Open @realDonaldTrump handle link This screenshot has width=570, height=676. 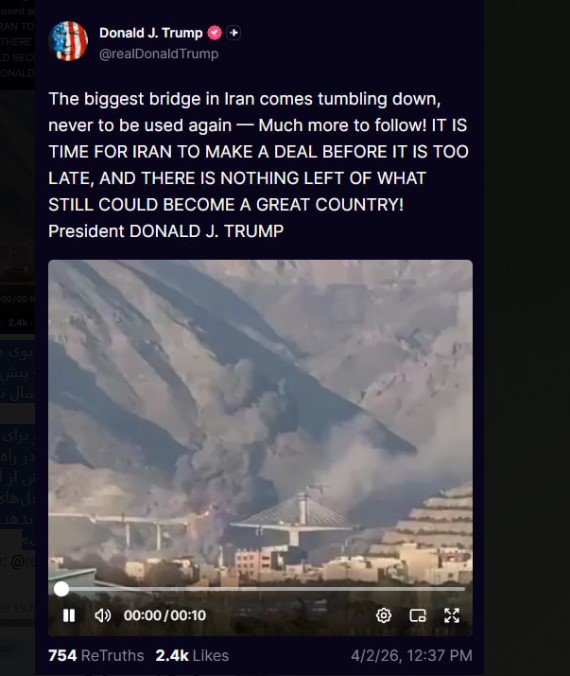(159, 54)
